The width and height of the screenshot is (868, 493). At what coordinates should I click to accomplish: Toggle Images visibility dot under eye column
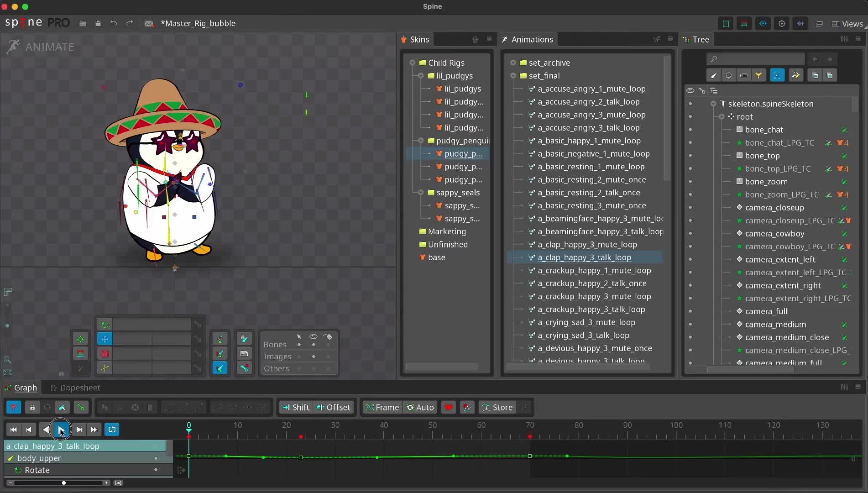click(x=314, y=357)
